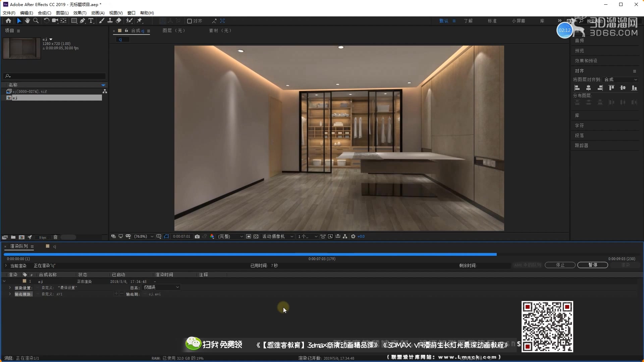Image resolution: width=644 pixels, height=362 pixels.
Task: Select the Eraser tool
Action: (118, 21)
